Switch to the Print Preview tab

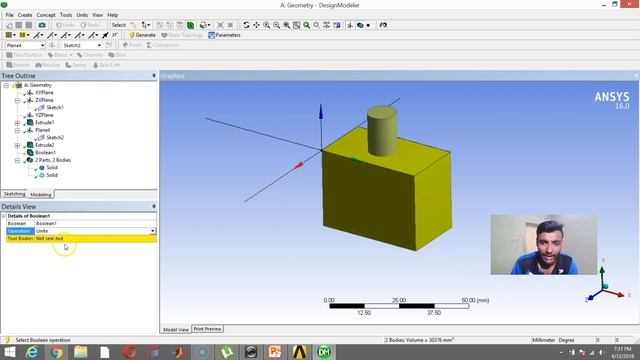pos(207,329)
